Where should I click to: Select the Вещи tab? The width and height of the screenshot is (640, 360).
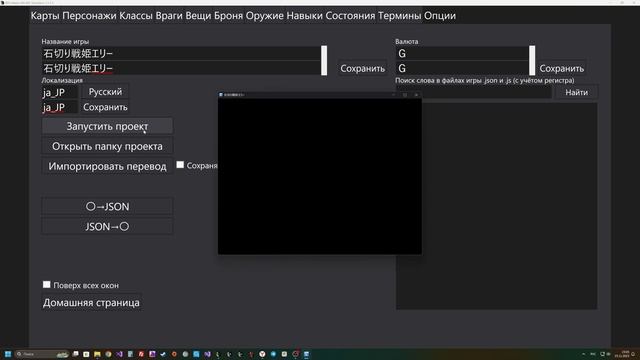(198, 16)
